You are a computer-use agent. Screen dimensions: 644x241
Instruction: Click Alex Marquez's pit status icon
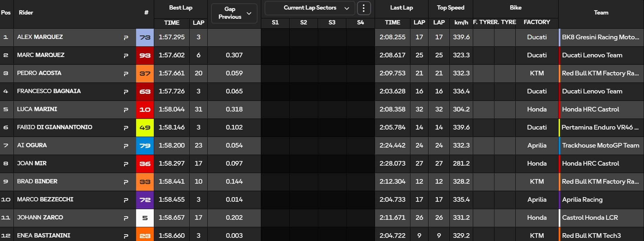point(126,38)
